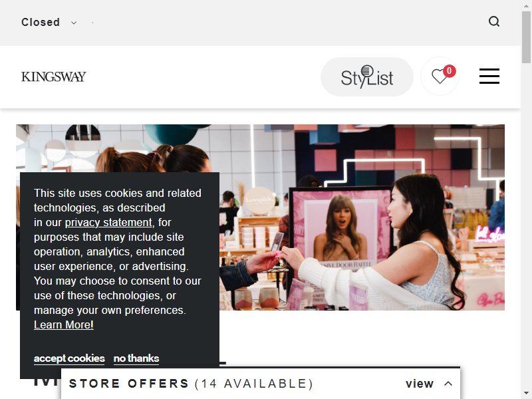Accept cookies in the consent banner
Viewport: 532px width, 399px height.
[69, 358]
